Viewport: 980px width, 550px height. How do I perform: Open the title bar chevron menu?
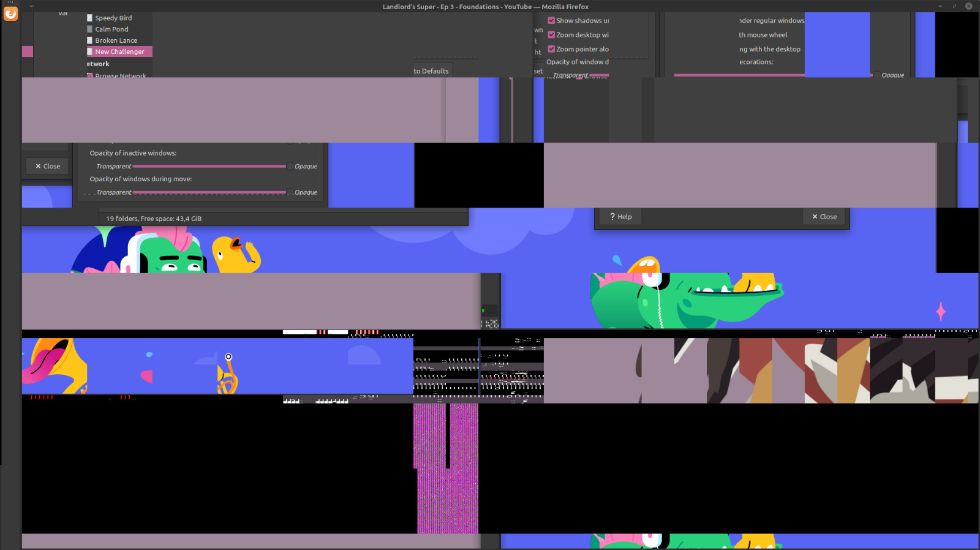point(31,6)
